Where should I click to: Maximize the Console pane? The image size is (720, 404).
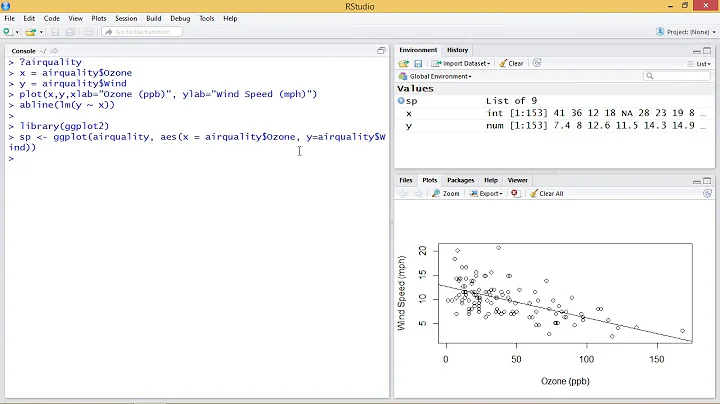click(x=381, y=50)
